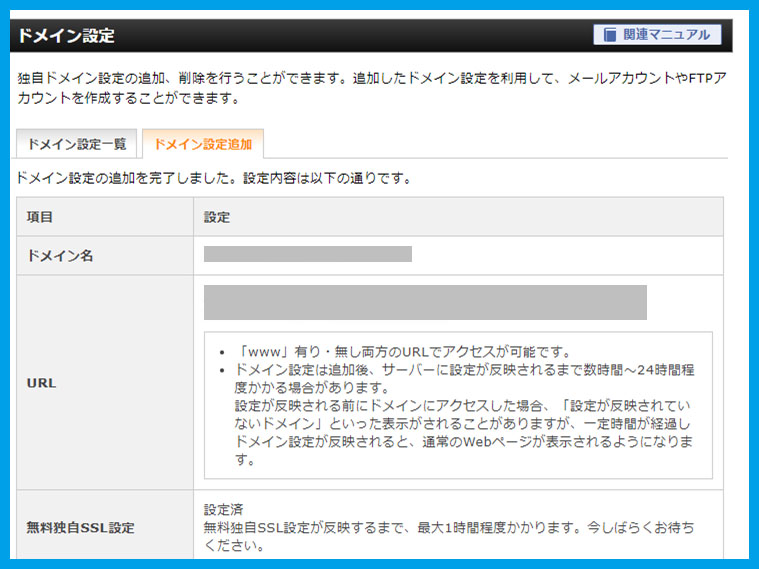The height and width of the screenshot is (569, 759).
Task: Click the masked domain name value
Action: tap(307, 254)
